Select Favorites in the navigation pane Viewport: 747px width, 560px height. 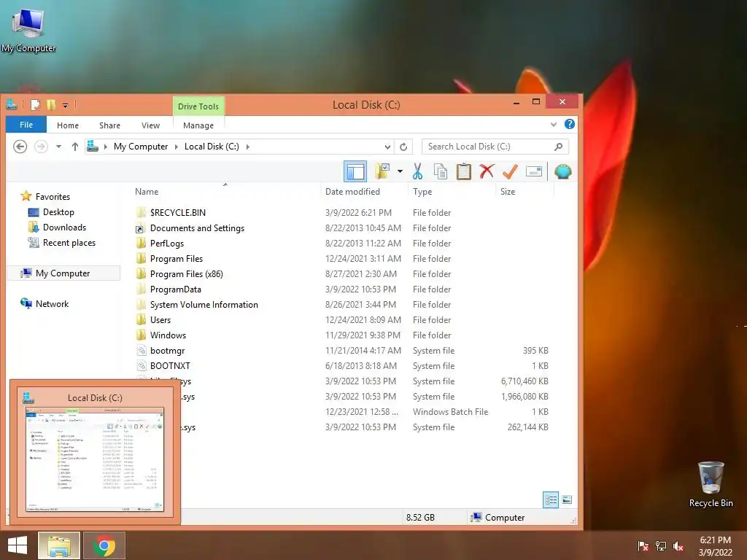[x=53, y=197]
